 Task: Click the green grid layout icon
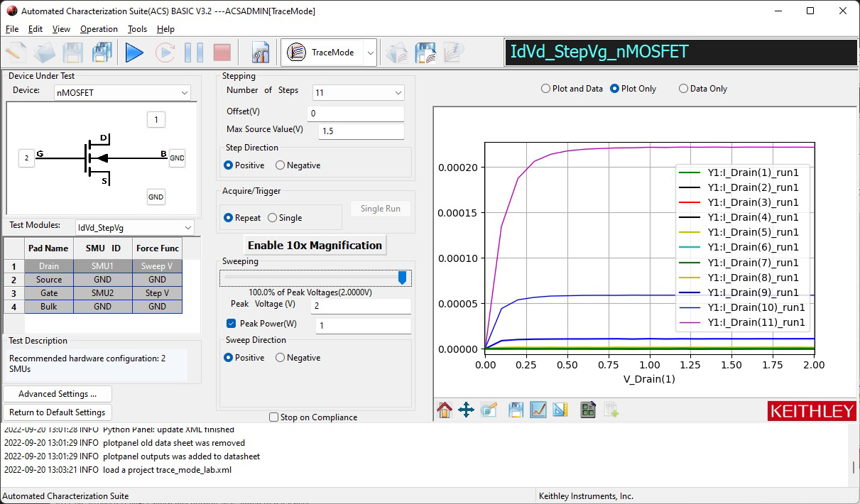pyautogui.click(x=587, y=410)
